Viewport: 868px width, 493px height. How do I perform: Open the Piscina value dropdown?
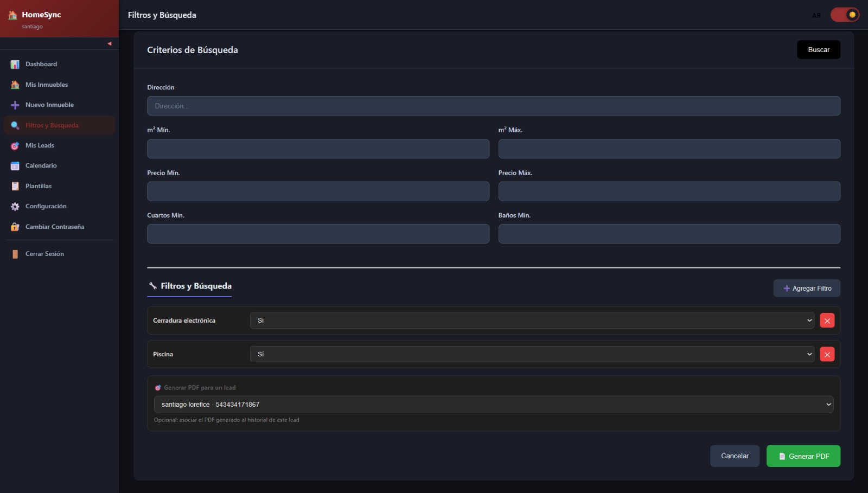(x=532, y=354)
